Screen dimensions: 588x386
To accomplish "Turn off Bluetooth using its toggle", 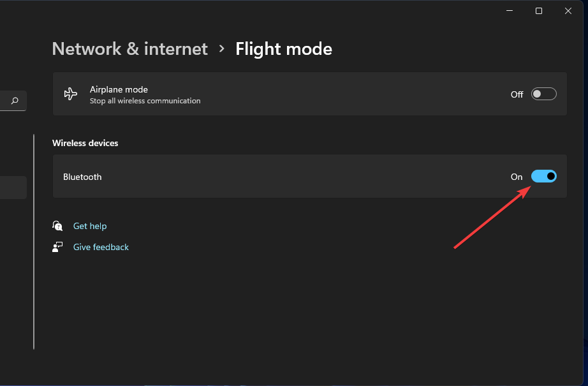I will point(544,176).
